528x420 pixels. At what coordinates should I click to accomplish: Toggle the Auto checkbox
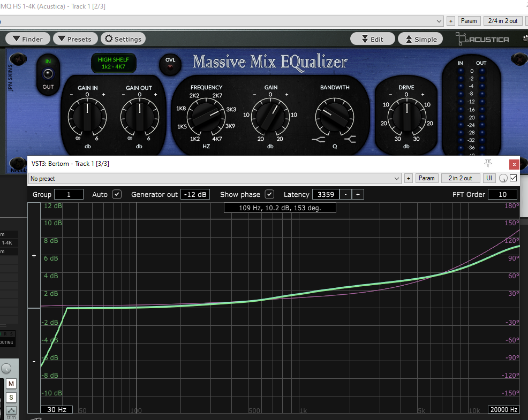(x=117, y=194)
